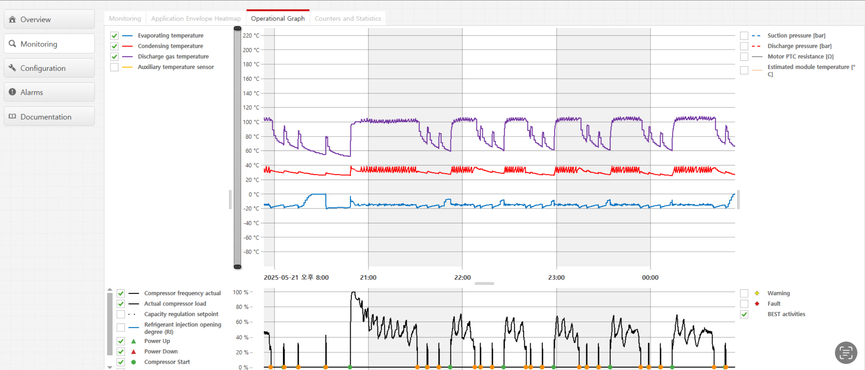This screenshot has width=865, height=370.
Task: Click the blue Refrigerant injection line swatch
Action: [x=135, y=328]
